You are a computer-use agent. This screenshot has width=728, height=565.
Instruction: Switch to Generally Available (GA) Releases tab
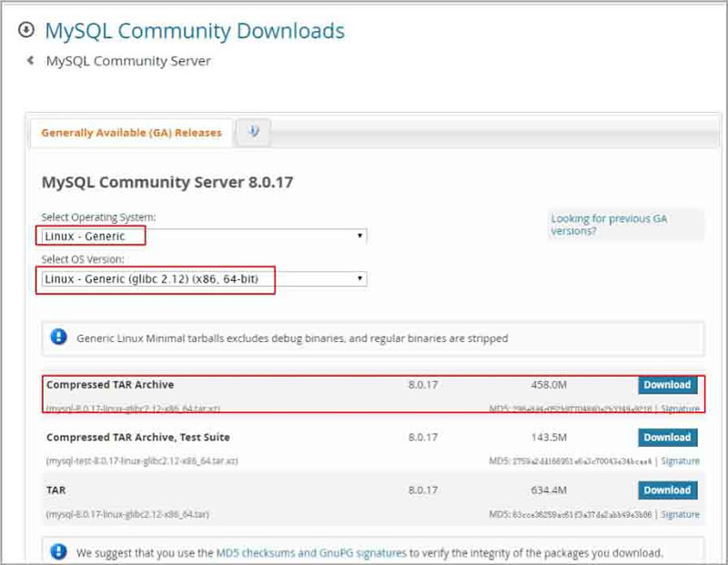click(132, 133)
